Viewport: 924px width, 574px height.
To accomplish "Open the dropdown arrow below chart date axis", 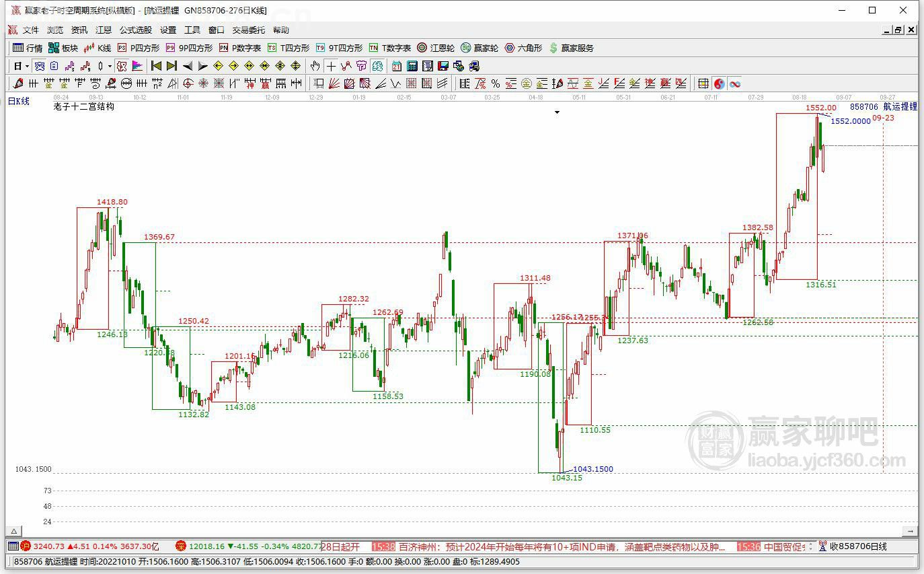I will tap(557, 112).
